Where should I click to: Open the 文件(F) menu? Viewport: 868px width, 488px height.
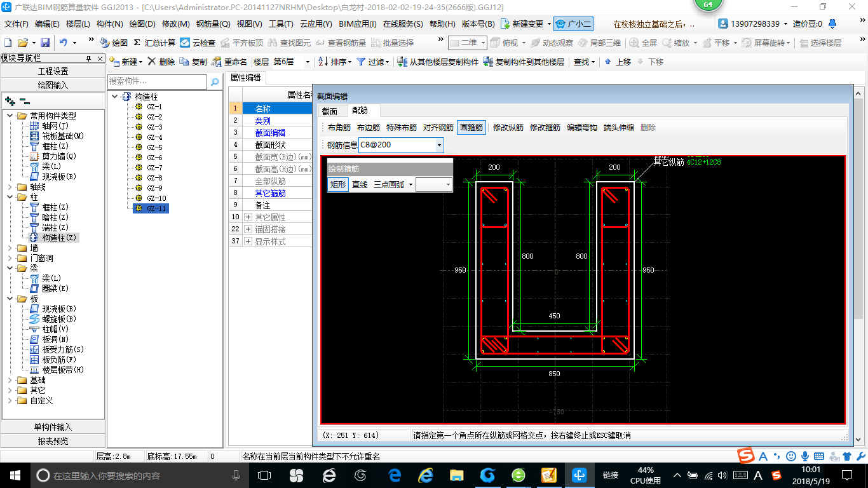[17, 24]
